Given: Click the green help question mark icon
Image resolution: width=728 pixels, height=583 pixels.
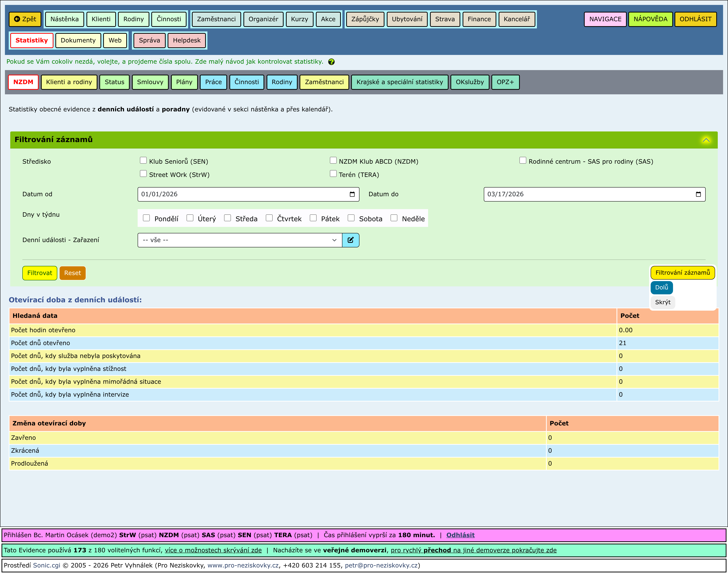Looking at the screenshot, I should [x=331, y=62].
